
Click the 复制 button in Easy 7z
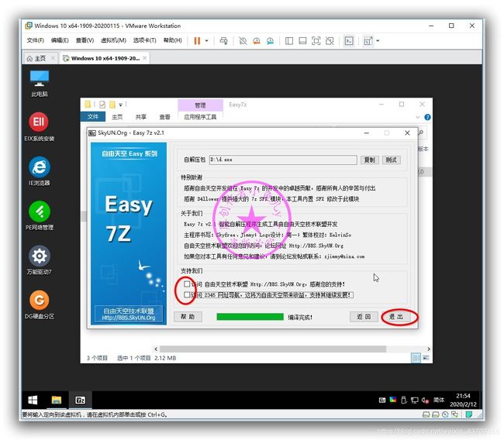(369, 160)
